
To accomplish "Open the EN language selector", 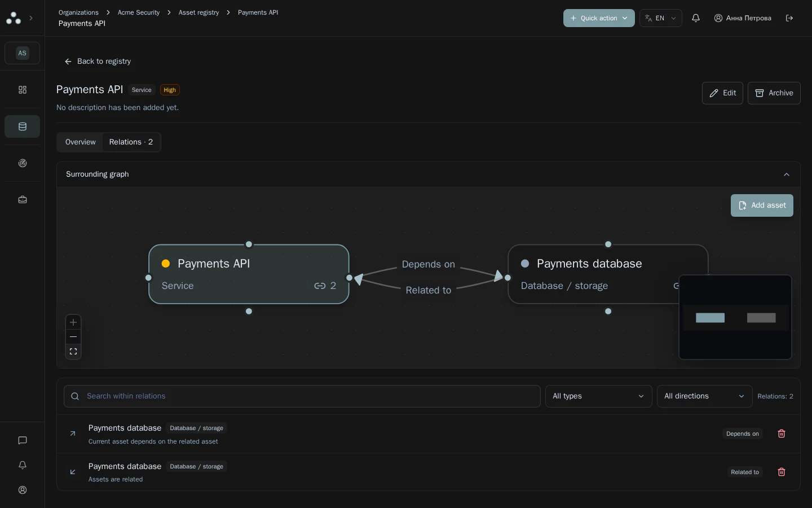I will pos(660,18).
